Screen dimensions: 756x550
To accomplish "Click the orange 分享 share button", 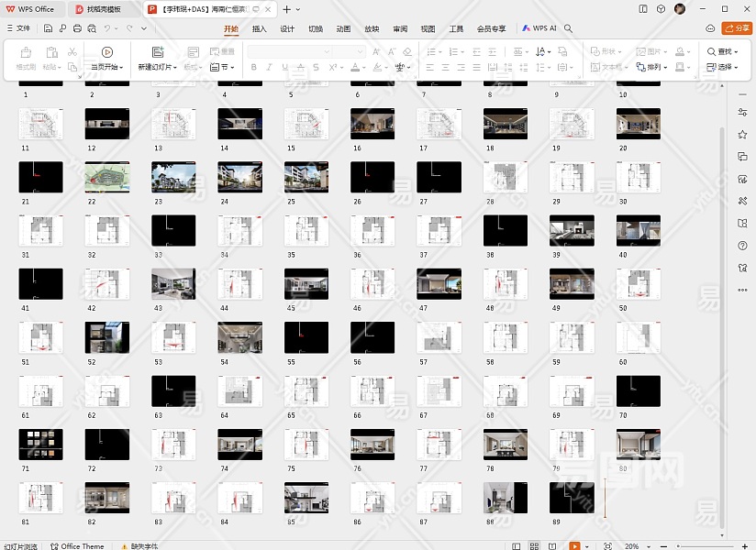I will tap(736, 28).
